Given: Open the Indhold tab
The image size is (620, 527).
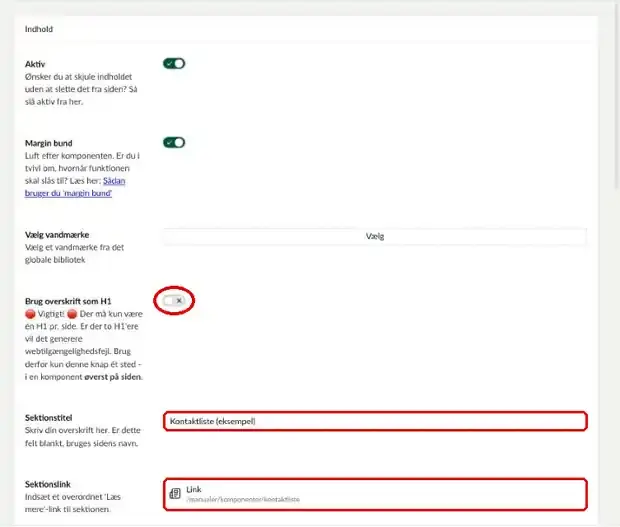Looking at the screenshot, I should [x=39, y=29].
